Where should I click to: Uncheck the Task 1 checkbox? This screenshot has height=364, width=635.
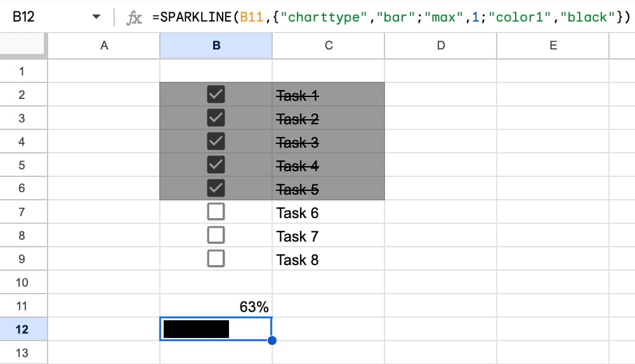click(216, 95)
